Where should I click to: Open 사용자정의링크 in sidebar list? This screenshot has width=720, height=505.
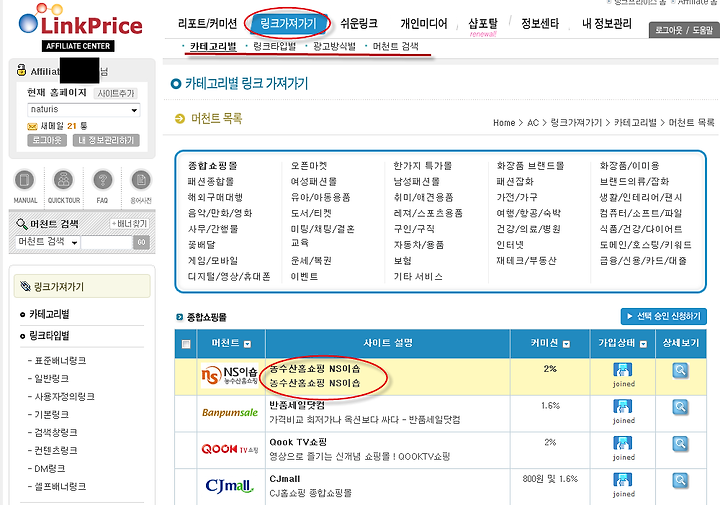click(x=65, y=397)
